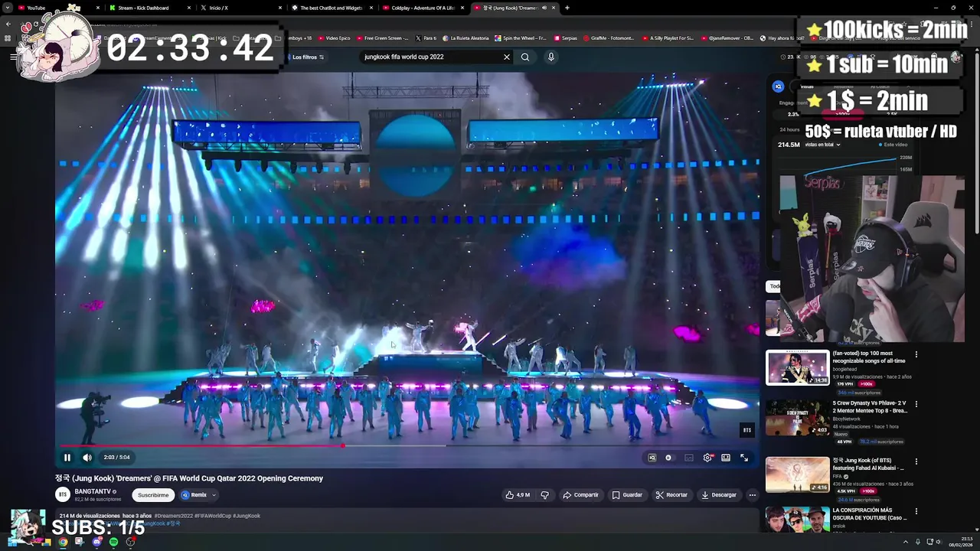Like the video with the thumbs-up button
Viewport: 980px width, 551px height.
518,495
